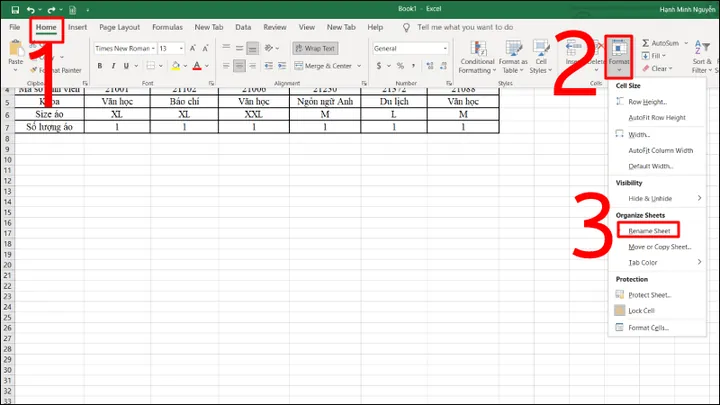Click the Borders icon
The width and height of the screenshot is (720, 405).
point(151,66)
